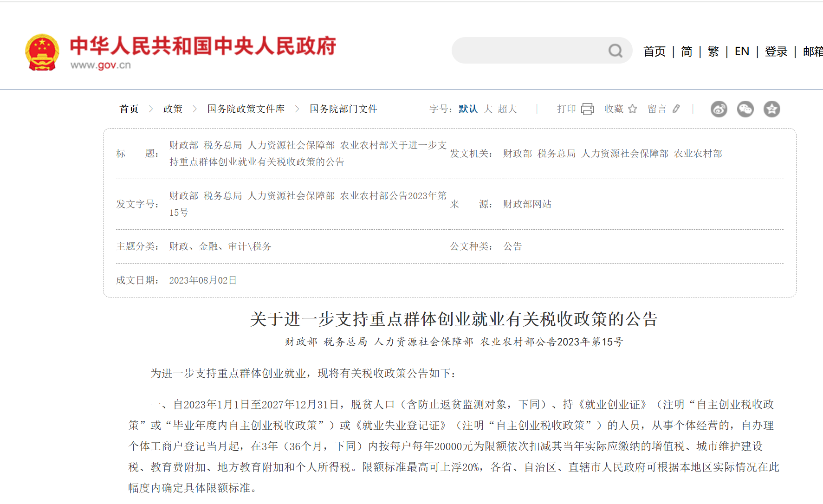Click the favorites star icon
823x504 pixels.
point(632,109)
